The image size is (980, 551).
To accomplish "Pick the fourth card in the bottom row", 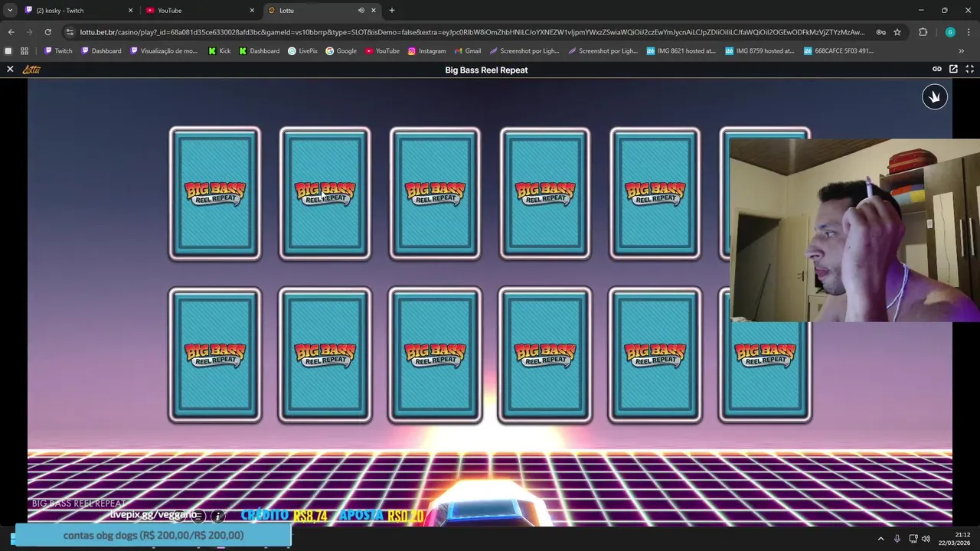I will pyautogui.click(x=545, y=355).
